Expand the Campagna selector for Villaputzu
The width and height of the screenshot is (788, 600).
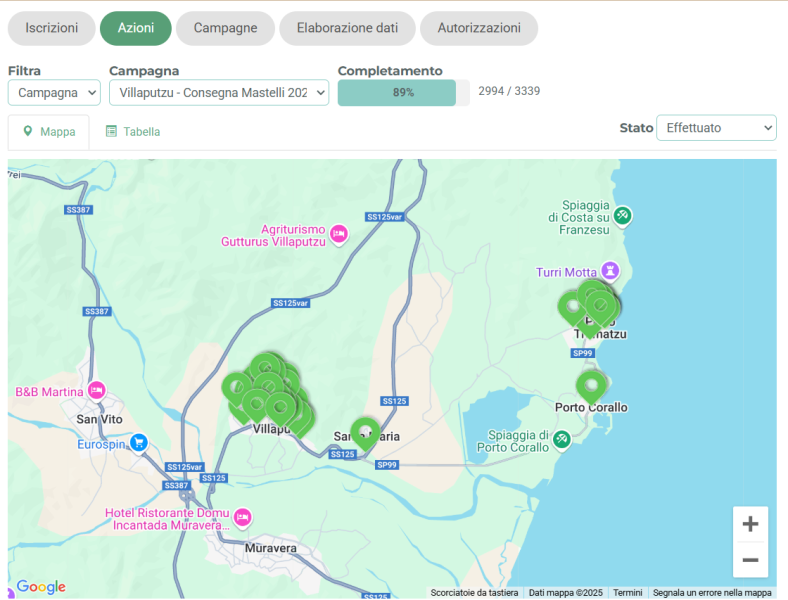pyautogui.click(x=218, y=93)
